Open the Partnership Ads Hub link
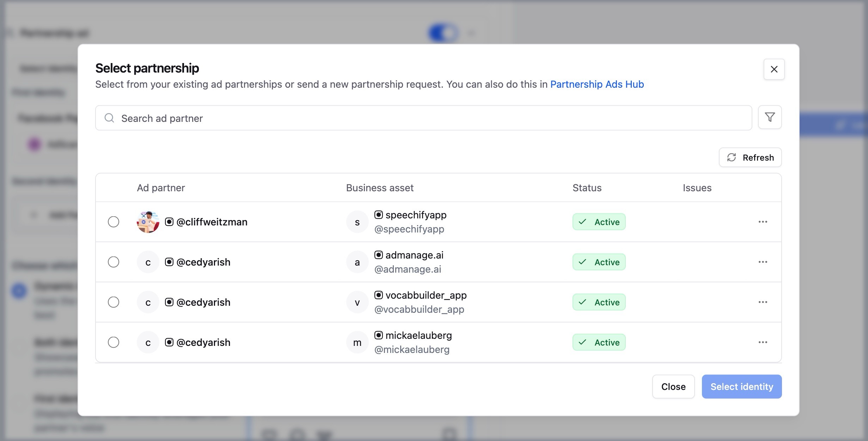 [x=597, y=84]
